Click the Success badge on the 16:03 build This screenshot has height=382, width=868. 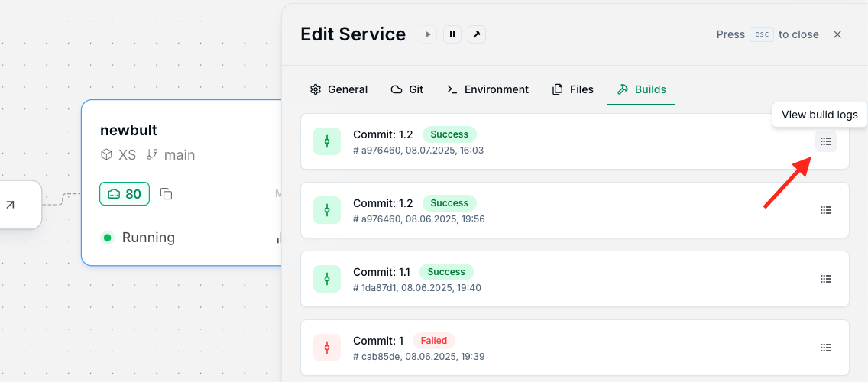click(x=449, y=134)
